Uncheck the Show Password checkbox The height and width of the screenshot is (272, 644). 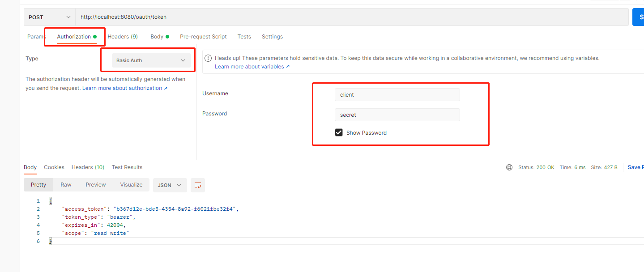point(339,132)
